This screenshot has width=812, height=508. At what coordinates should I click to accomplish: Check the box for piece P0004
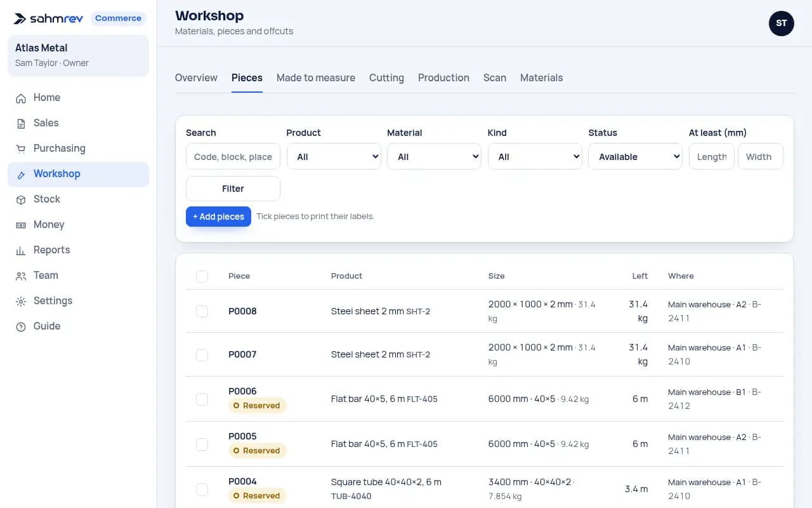[202, 489]
